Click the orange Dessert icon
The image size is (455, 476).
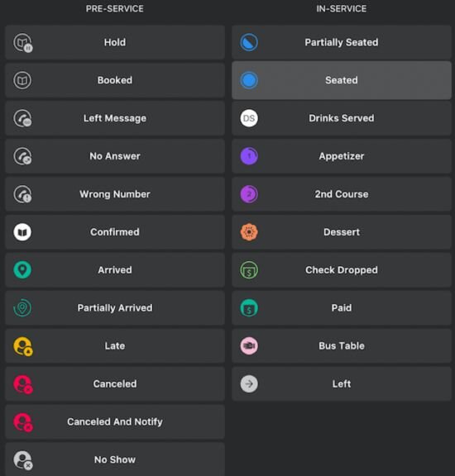tap(249, 232)
